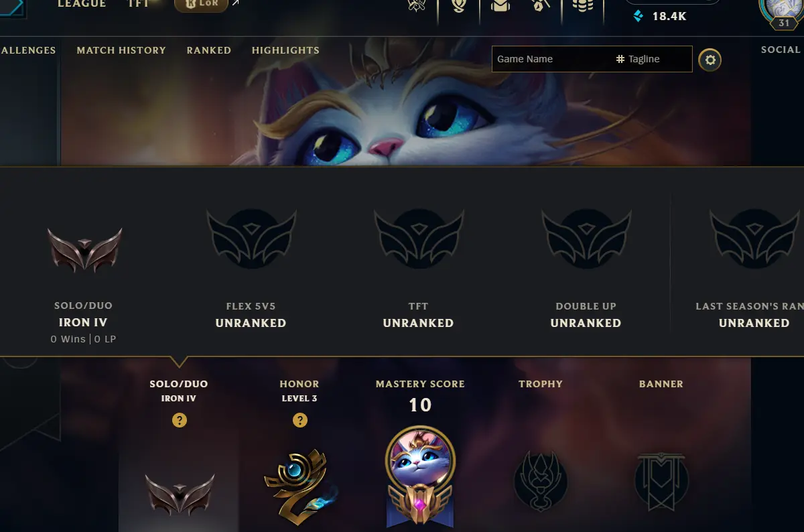Open the Loot crafting hammer icon

[541, 5]
